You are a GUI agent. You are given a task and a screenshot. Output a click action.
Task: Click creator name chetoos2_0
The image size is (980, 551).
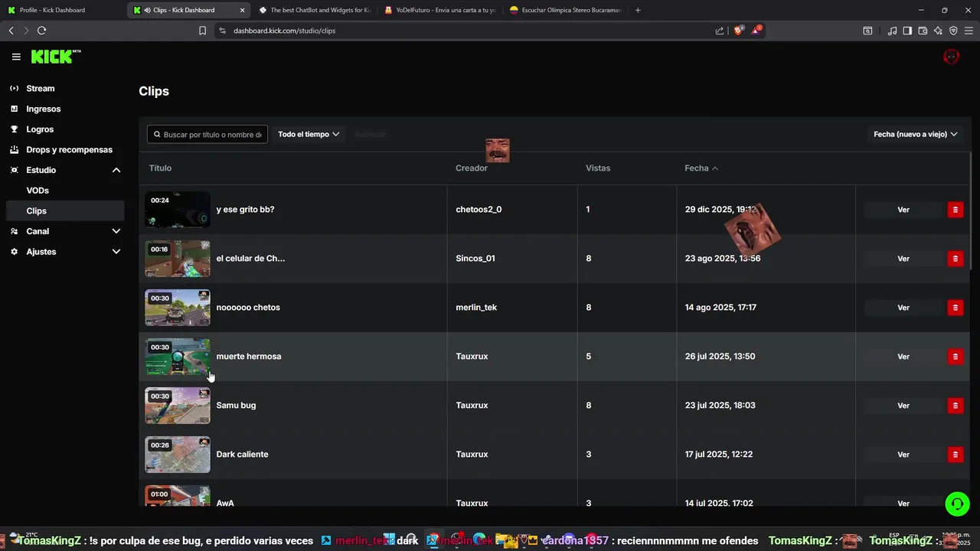click(479, 210)
